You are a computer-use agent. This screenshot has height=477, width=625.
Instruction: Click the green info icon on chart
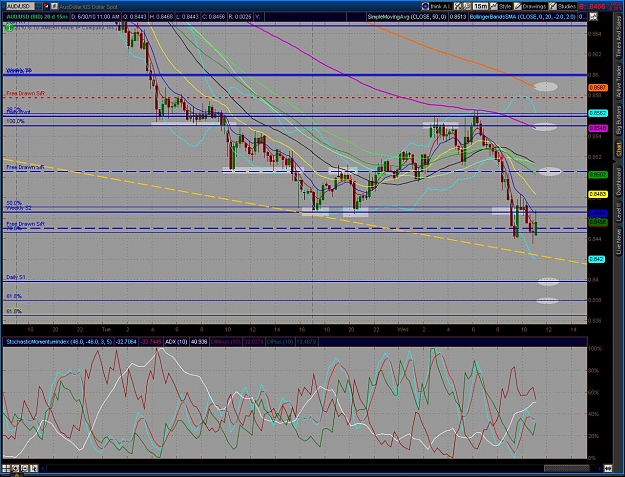(9, 27)
